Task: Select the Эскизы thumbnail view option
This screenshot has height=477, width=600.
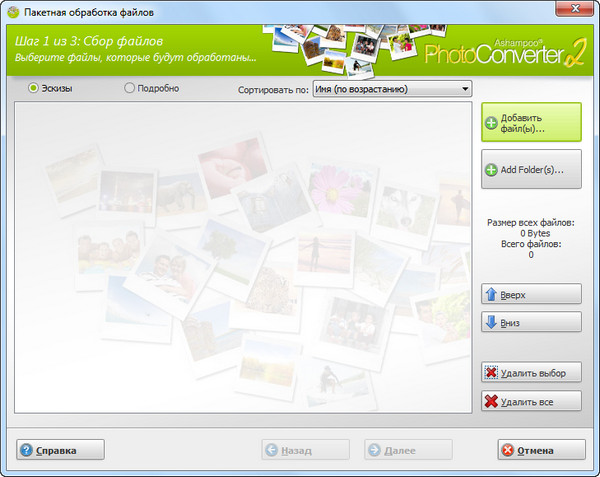Action: (34, 88)
